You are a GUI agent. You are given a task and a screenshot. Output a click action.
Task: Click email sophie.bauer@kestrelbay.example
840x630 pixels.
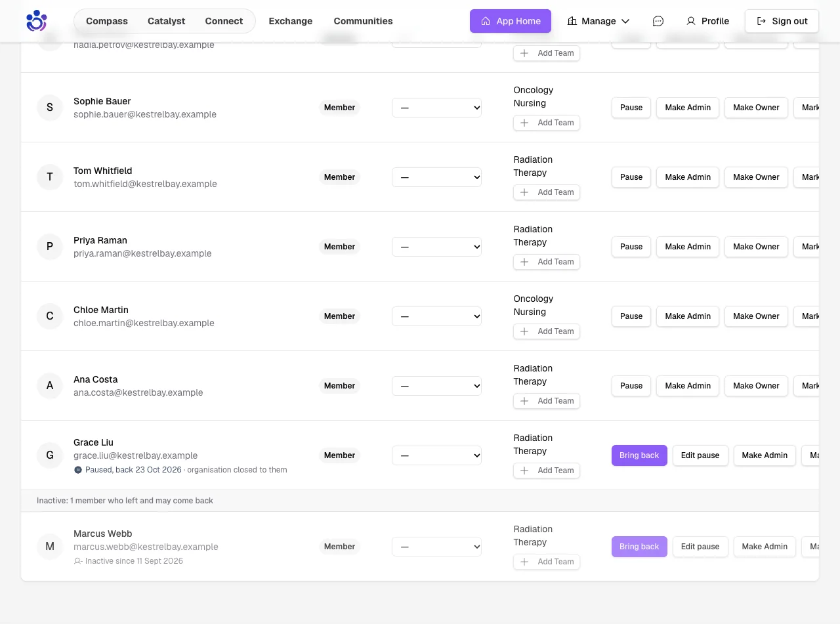pos(145,114)
